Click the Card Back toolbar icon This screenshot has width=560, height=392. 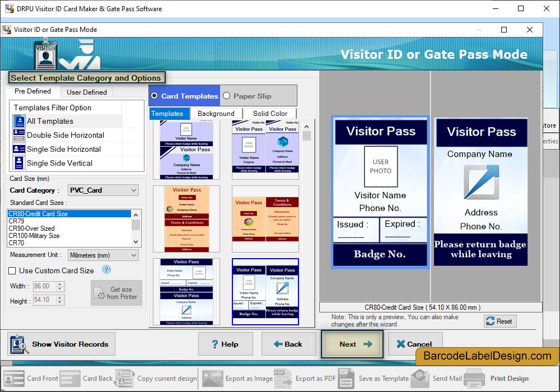point(70,379)
